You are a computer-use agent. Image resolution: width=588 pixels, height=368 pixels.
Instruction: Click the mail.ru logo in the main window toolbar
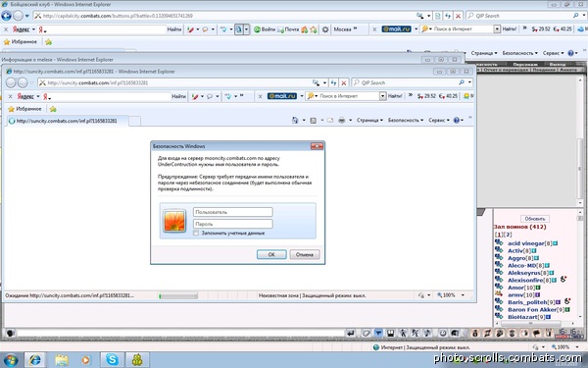click(396, 28)
